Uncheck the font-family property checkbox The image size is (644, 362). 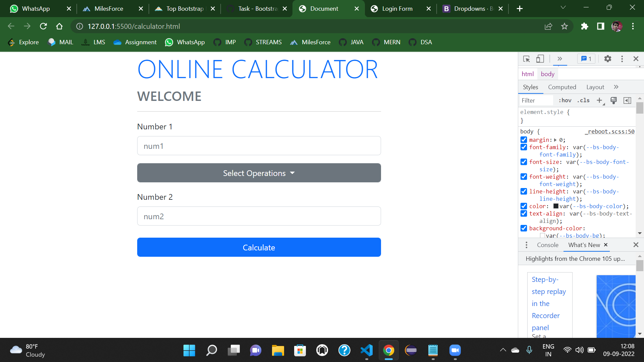pyautogui.click(x=524, y=147)
